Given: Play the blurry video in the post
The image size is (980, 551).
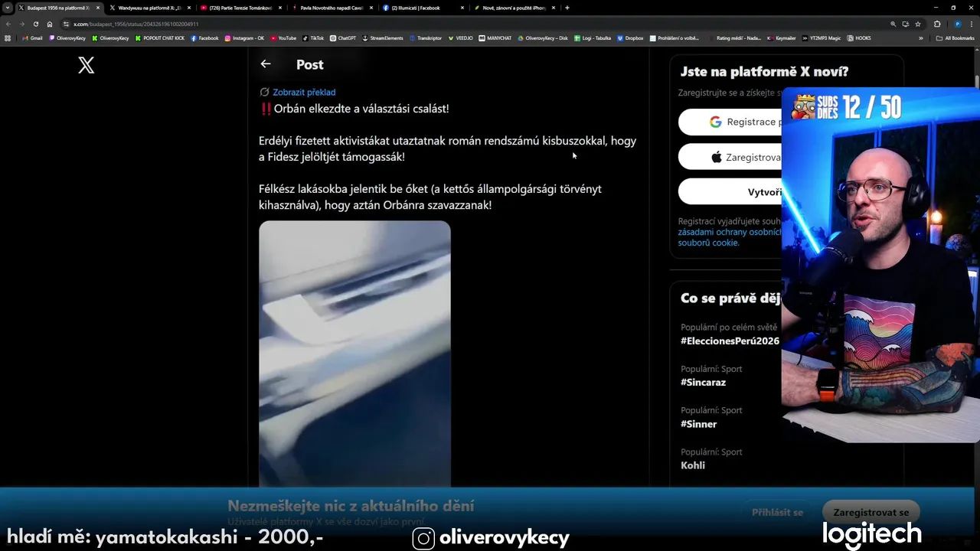Looking at the screenshot, I should click(354, 354).
